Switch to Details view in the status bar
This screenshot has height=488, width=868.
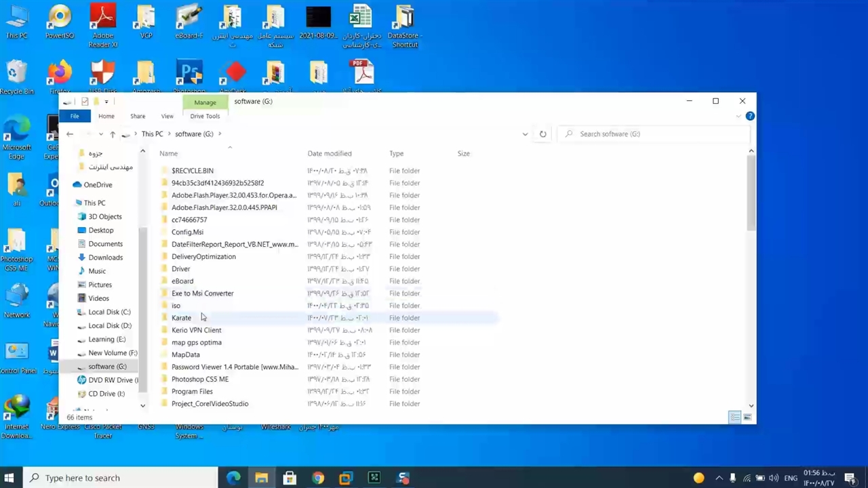pos(734,418)
